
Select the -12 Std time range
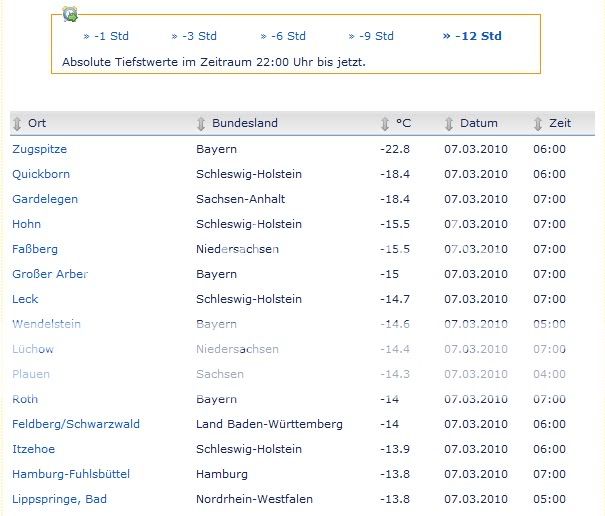click(x=472, y=36)
